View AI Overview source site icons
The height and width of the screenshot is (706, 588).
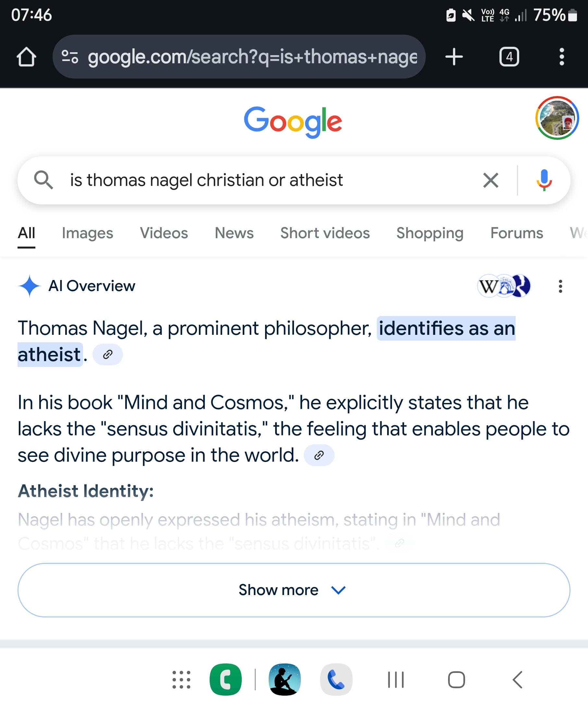[x=504, y=286]
